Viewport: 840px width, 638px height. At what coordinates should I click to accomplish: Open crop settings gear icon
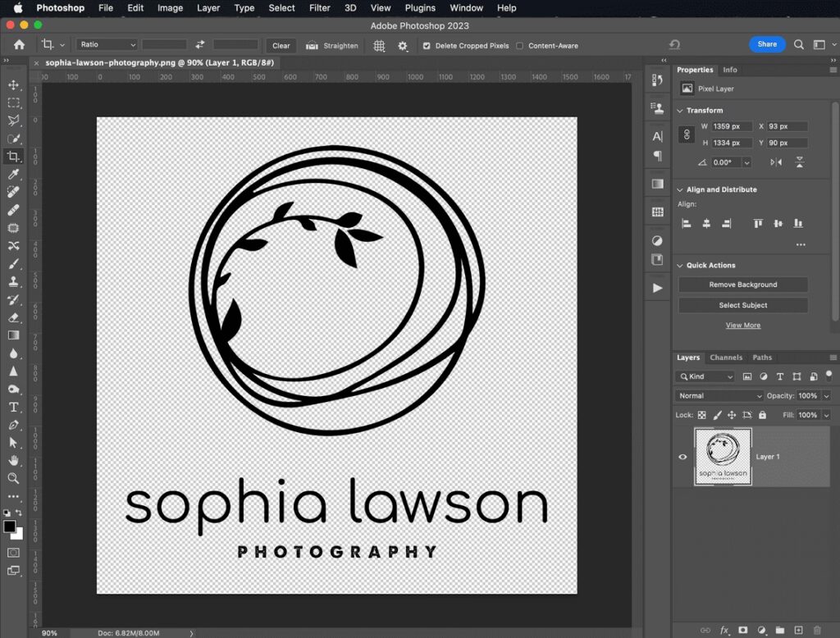coord(402,46)
